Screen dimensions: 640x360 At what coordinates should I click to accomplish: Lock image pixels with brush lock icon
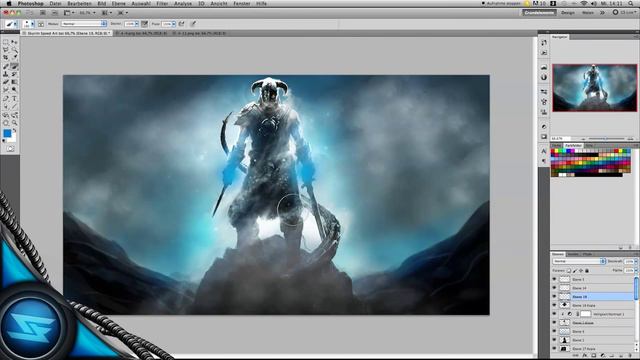(x=575, y=271)
